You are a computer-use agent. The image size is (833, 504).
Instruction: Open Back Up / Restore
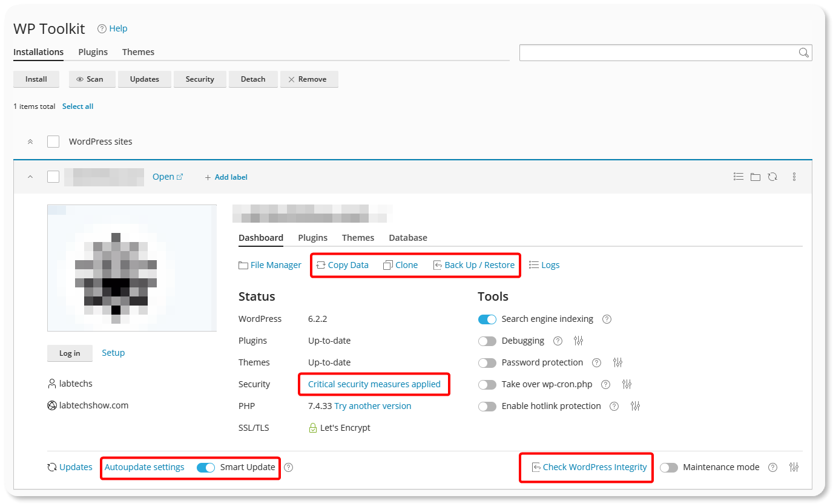[474, 265]
